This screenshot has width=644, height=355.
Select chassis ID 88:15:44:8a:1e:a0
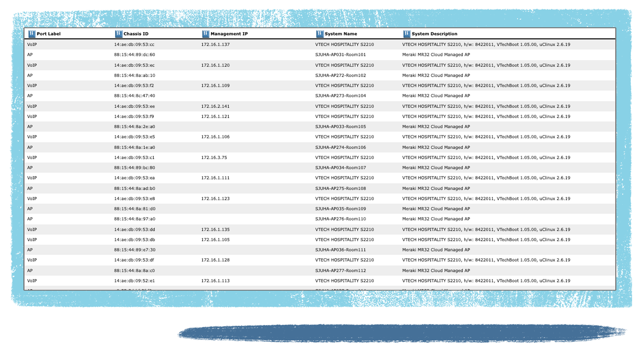[x=134, y=147]
